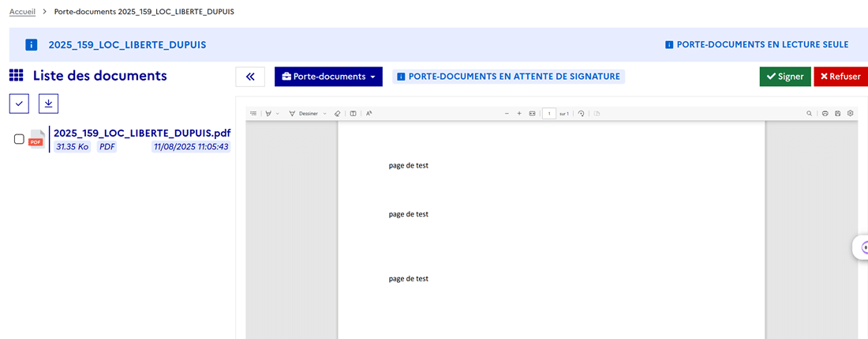Expand the Porte-documents dropdown

coord(328,77)
